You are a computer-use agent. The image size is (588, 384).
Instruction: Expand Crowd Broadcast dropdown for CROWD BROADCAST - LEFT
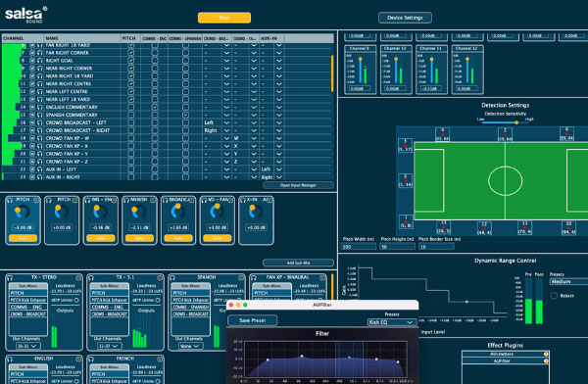tap(226, 122)
